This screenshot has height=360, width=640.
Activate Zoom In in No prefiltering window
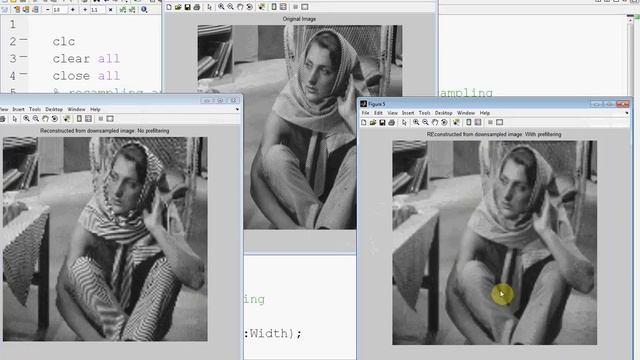pos(27,119)
